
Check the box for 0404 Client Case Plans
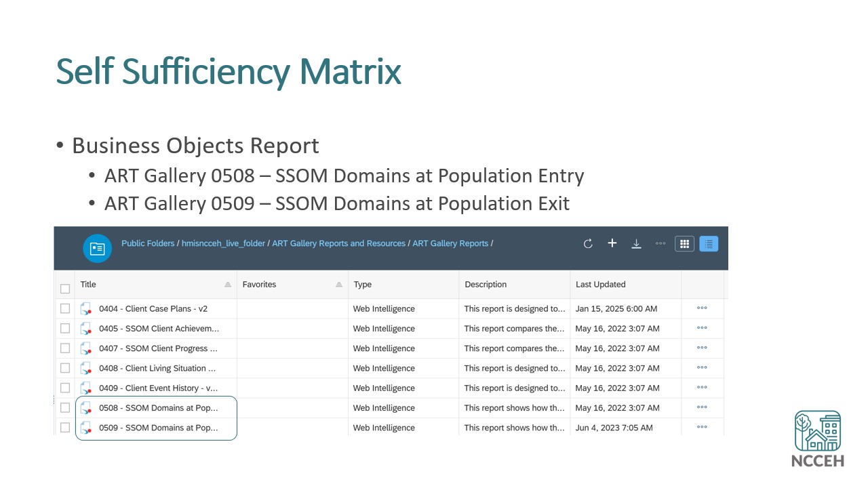tap(65, 308)
